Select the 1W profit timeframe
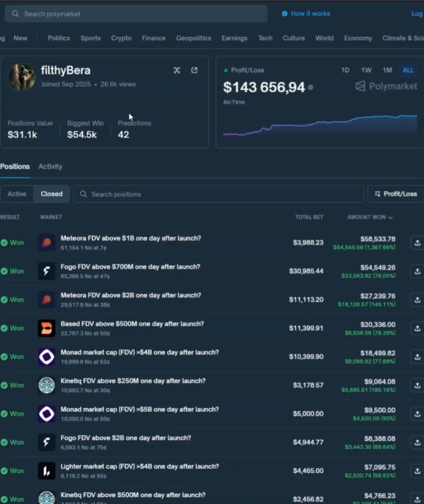This screenshot has height=504, width=424. 366,70
